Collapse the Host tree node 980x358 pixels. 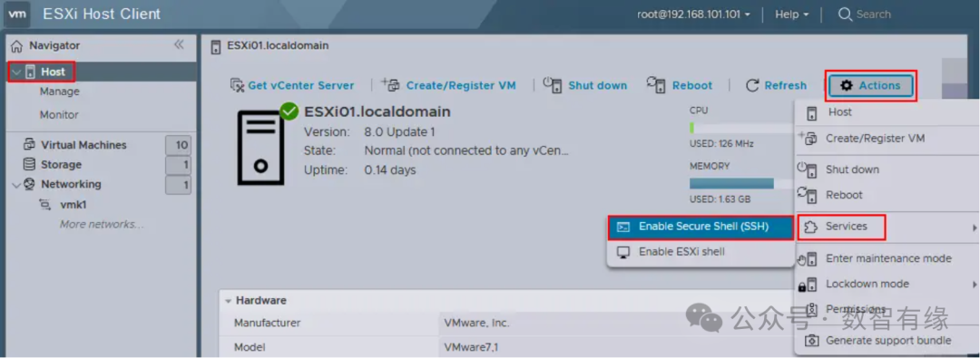[16, 73]
